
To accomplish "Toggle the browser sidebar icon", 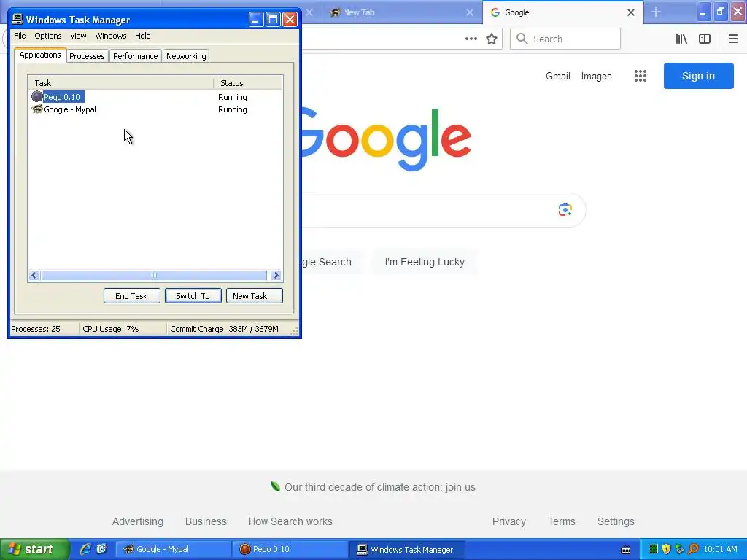I will [x=705, y=39].
